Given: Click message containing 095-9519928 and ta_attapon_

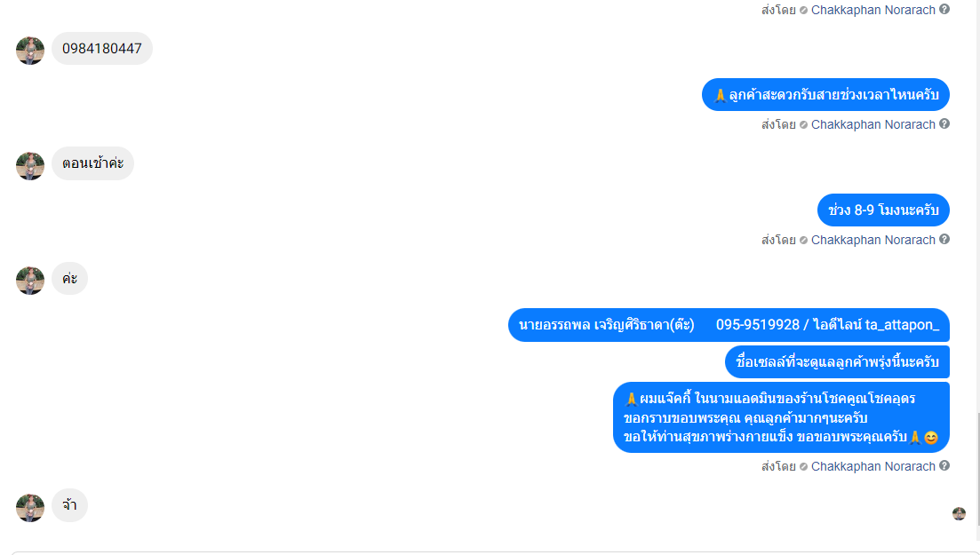Looking at the screenshot, I should point(729,325).
